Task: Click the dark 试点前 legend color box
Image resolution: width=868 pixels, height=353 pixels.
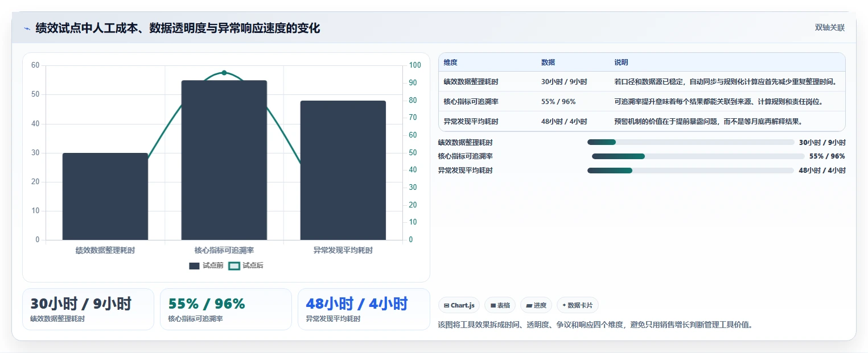Action: coord(195,265)
